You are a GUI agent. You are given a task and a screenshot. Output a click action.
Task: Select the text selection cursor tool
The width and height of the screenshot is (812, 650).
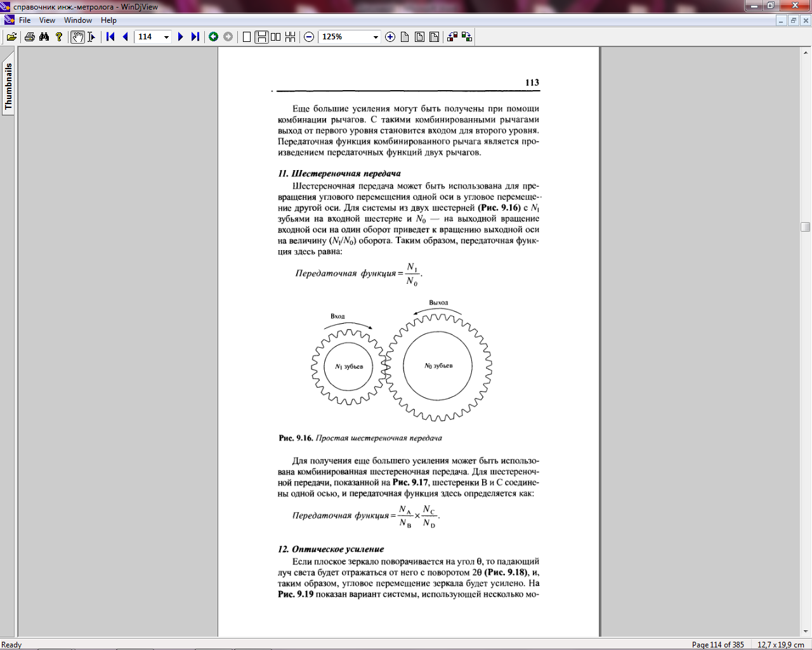tap(91, 37)
